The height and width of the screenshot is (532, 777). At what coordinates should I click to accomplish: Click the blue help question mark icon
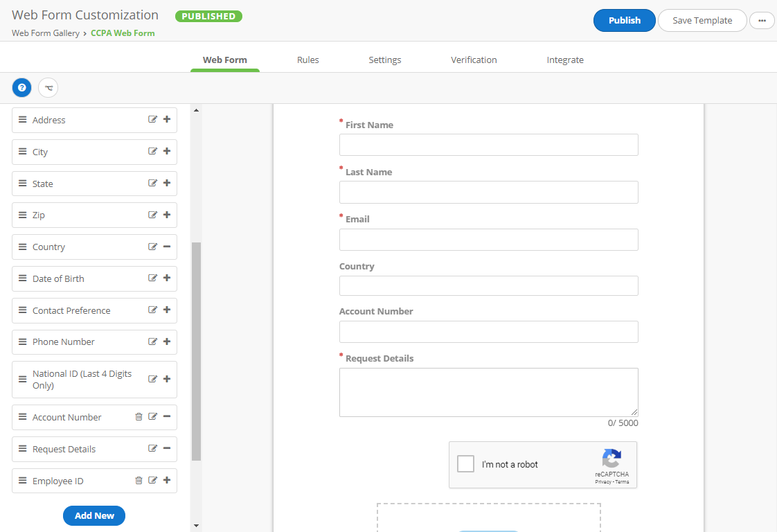pyautogui.click(x=22, y=88)
